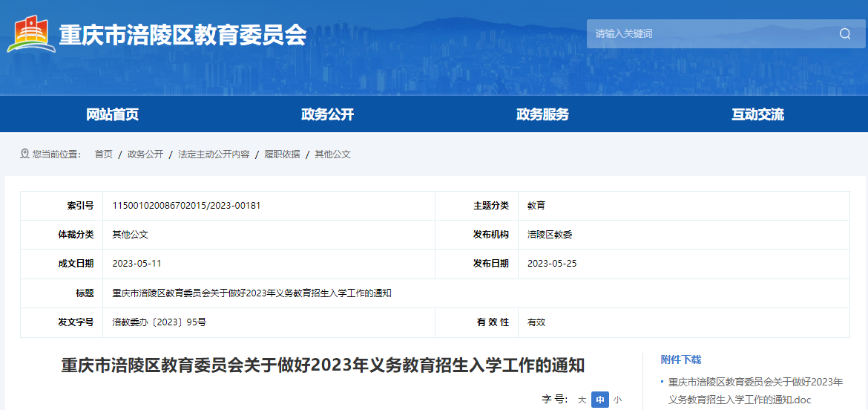Click document number 涪教委办〔2023〕95号
This screenshot has height=410, width=868.
160,322
